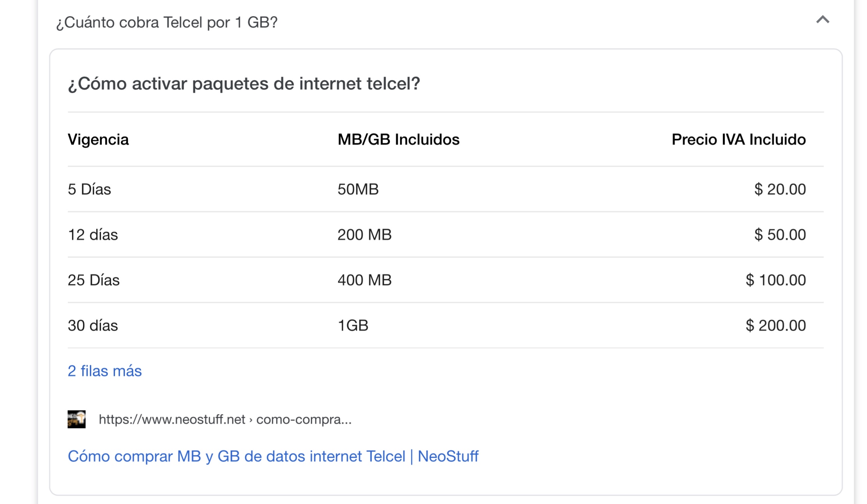This screenshot has width=867, height=504.
Task: Click the NeoStuff site favicon
Action: pyautogui.click(x=76, y=419)
